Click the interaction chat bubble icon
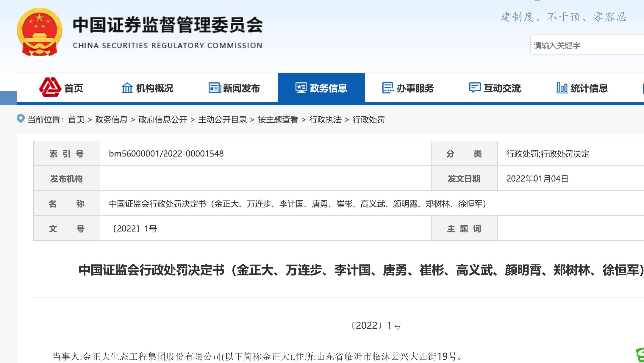644x363 pixels. [x=475, y=88]
